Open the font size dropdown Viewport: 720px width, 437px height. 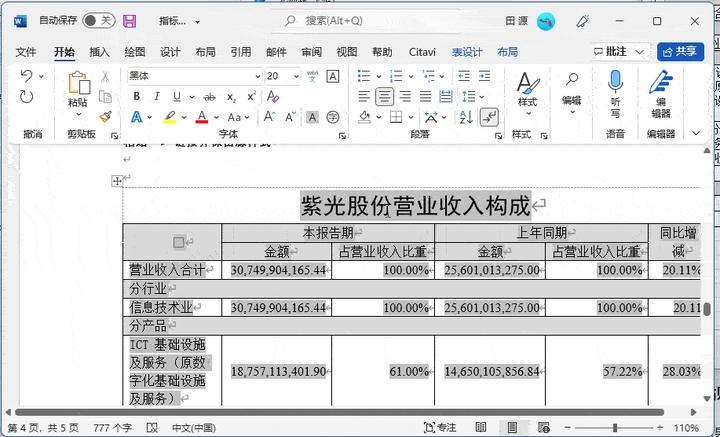coord(296,76)
